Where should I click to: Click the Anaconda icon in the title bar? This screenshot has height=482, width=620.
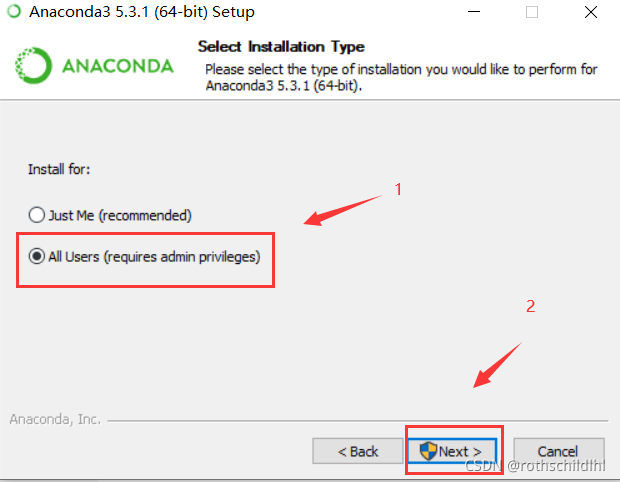pyautogui.click(x=14, y=11)
